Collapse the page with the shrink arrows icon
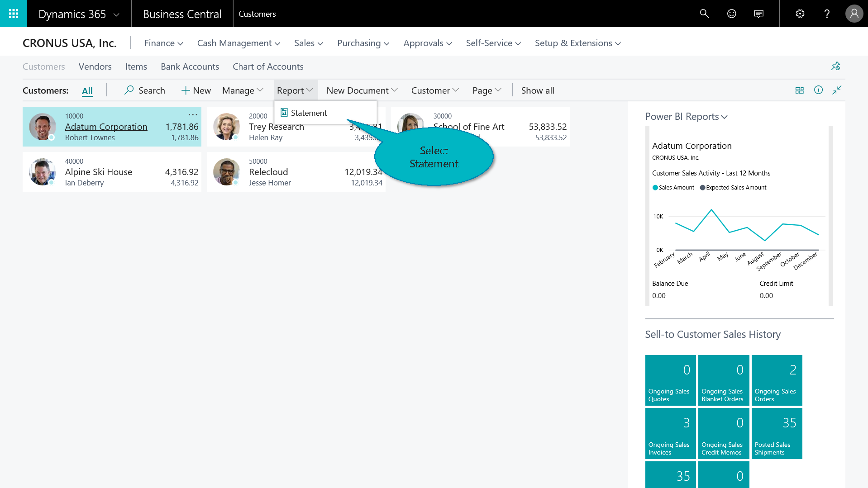The width and height of the screenshot is (868, 488). point(837,90)
